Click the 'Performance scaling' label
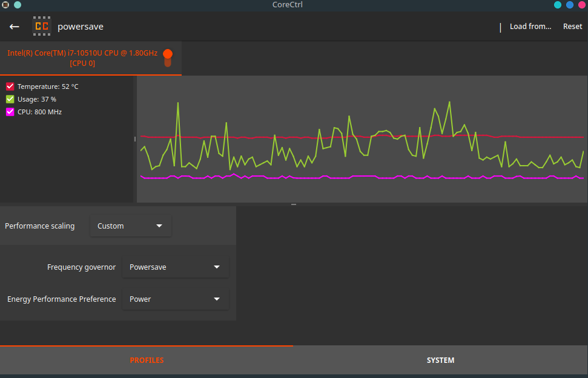This screenshot has height=378, width=588. coord(40,226)
